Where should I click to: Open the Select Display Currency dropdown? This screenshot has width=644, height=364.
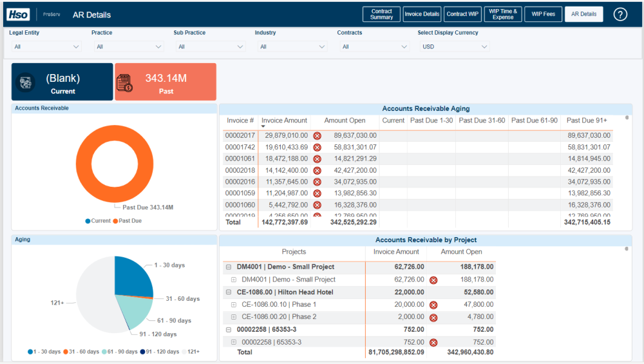click(x=453, y=46)
